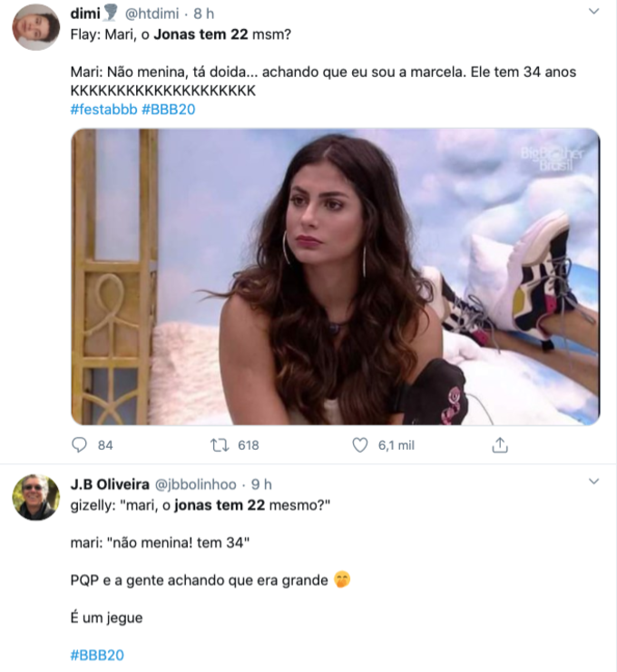Open the #festabbb hashtag
Screen dimensions: 617x672
point(103,110)
